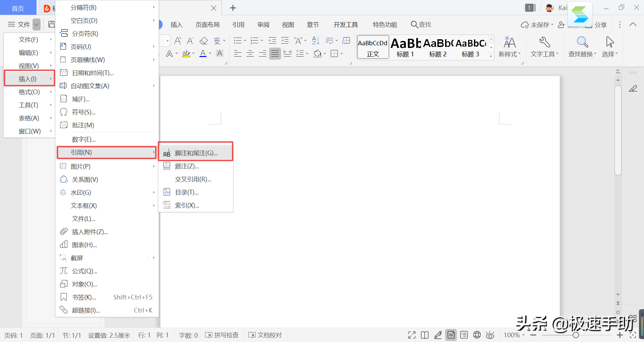The width and height of the screenshot is (644, 342).
Task: Toggle outline view icon in status bar
Action: [x=464, y=335]
